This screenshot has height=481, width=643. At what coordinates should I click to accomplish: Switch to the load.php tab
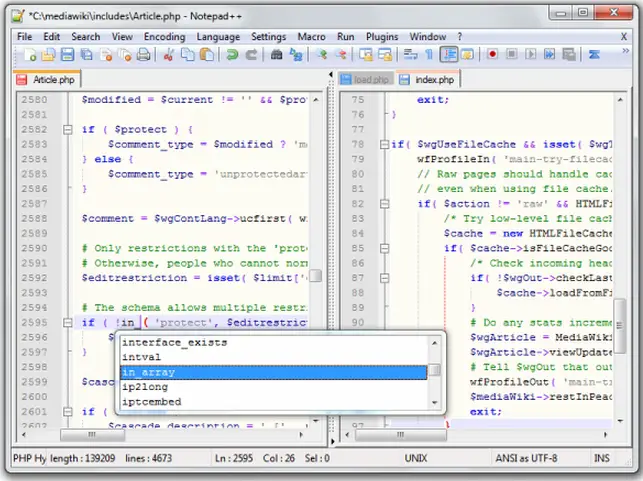pyautogui.click(x=366, y=80)
